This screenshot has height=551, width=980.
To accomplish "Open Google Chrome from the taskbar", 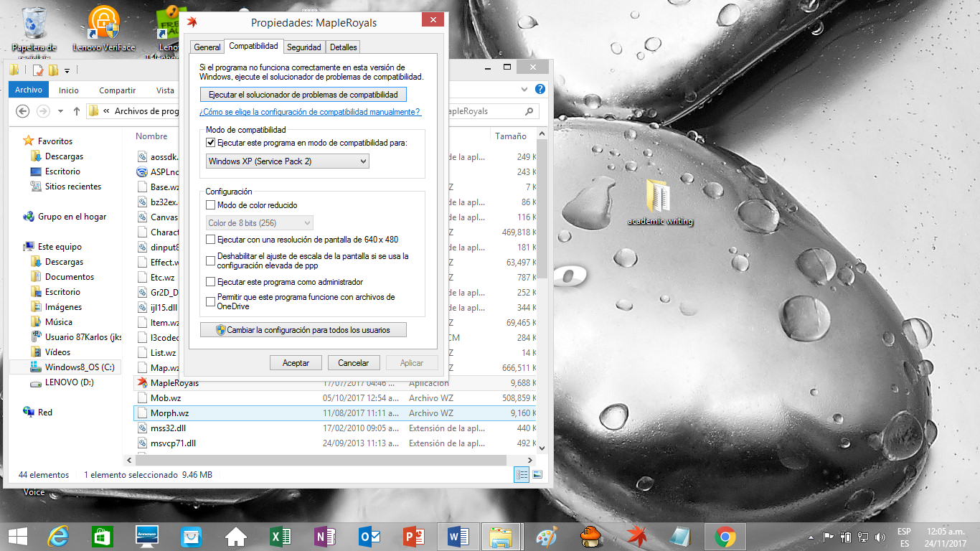I will pyautogui.click(x=725, y=536).
